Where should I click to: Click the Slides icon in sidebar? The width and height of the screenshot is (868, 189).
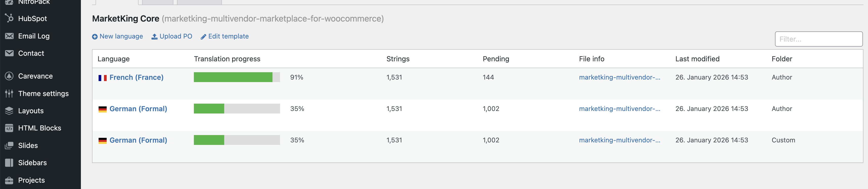coord(9,145)
